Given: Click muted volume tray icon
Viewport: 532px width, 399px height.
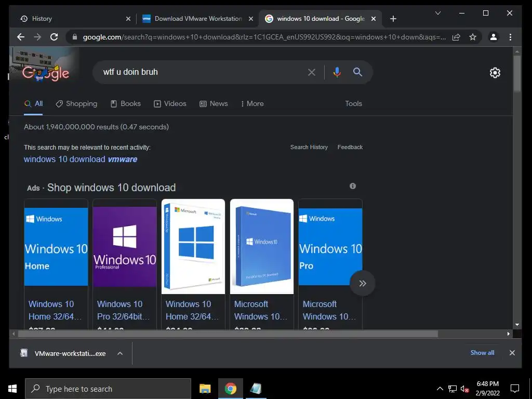Looking at the screenshot, I should pyautogui.click(x=464, y=389).
